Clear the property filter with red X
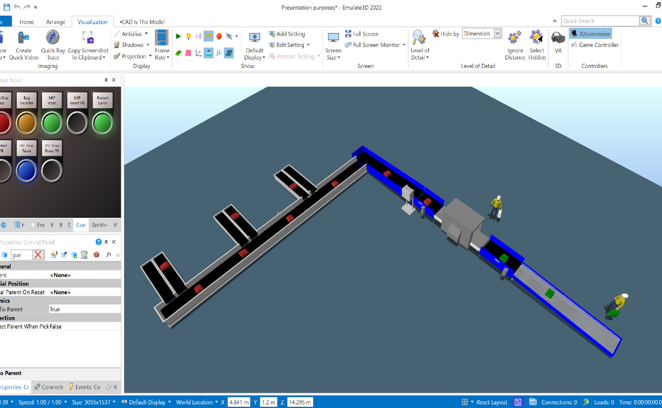 (38, 255)
